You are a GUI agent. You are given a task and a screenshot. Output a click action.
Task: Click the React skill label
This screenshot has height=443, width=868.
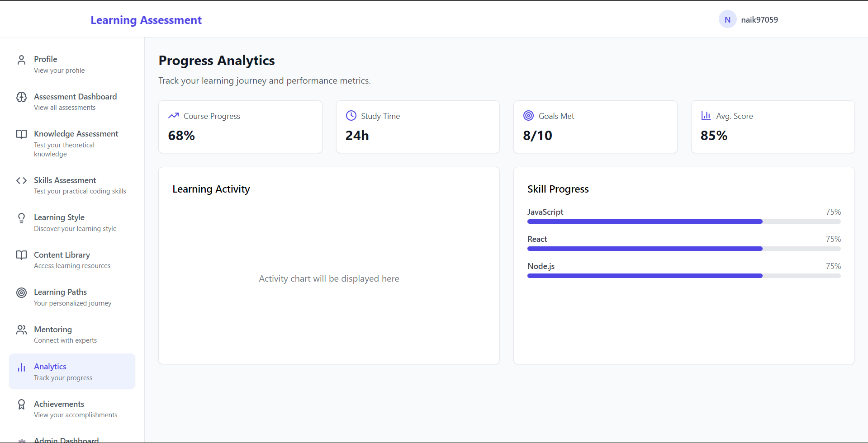point(537,239)
